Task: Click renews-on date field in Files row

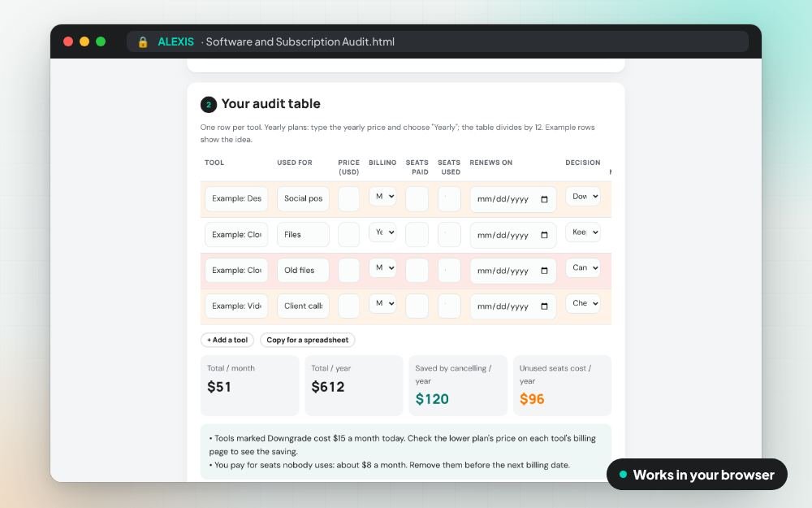Action: pos(513,236)
